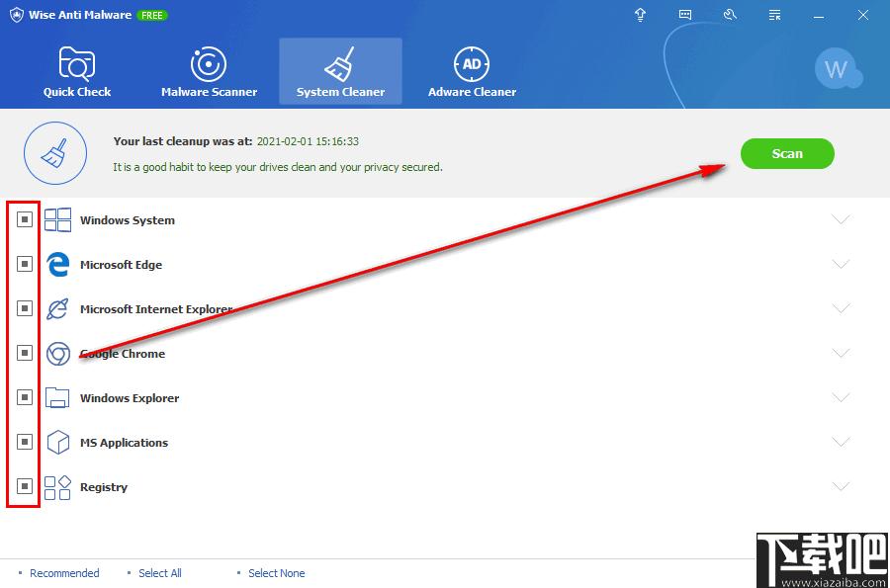The image size is (890, 588).
Task: Open the tools wrench icon in title bar
Action: (730, 15)
